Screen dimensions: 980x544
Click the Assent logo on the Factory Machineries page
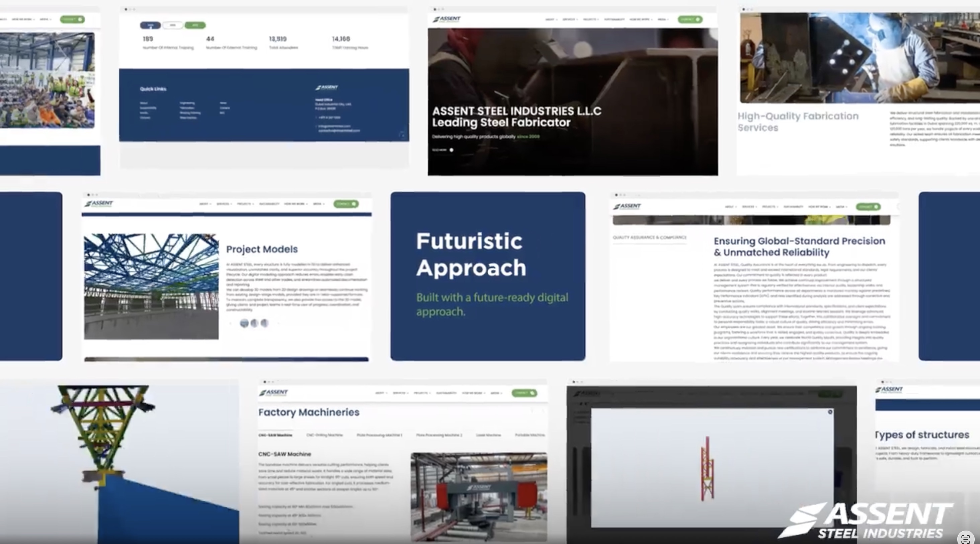point(273,393)
